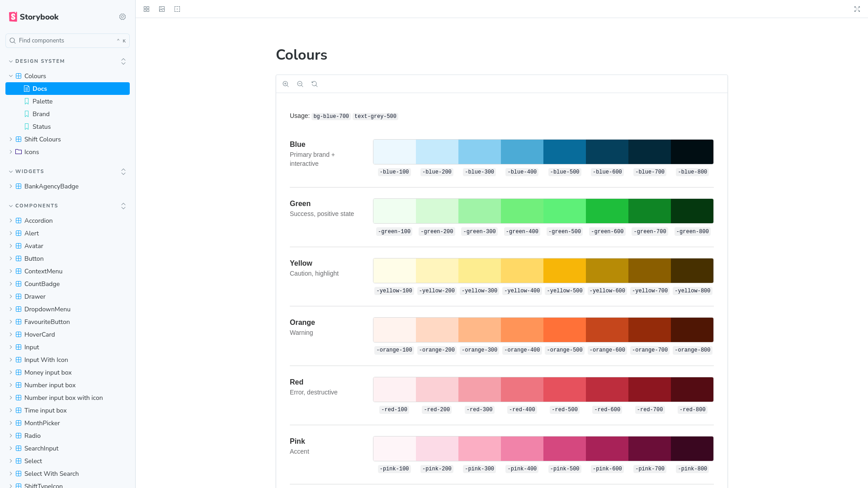Open the Palette story
Viewport: 868px width, 488px height.
[x=42, y=101]
